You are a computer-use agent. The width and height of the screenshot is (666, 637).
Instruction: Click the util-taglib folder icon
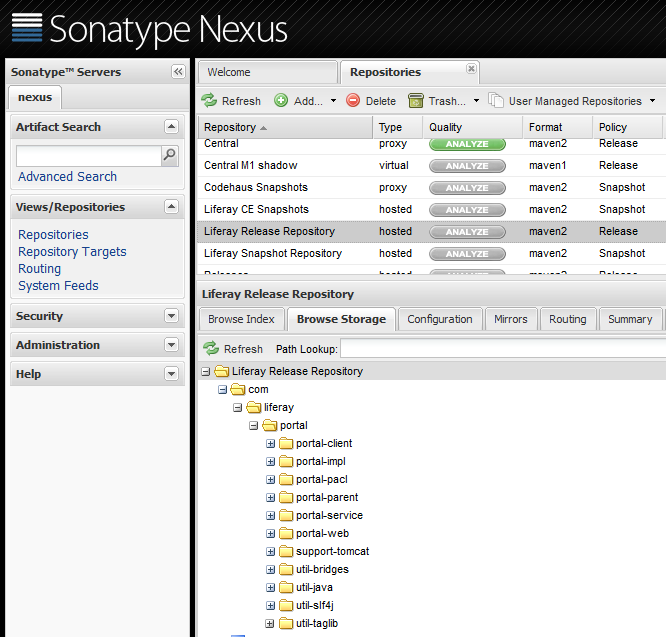pyautogui.click(x=286, y=623)
